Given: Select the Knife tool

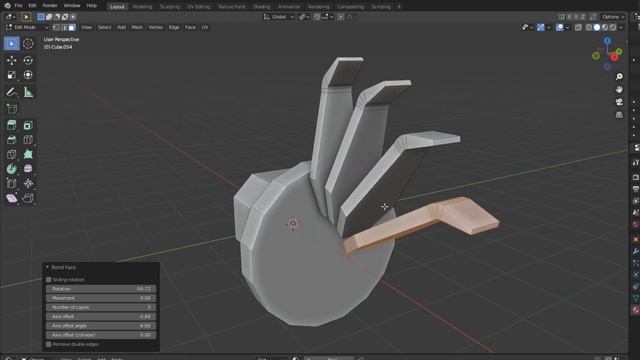Looking at the screenshot, I should [11, 154].
